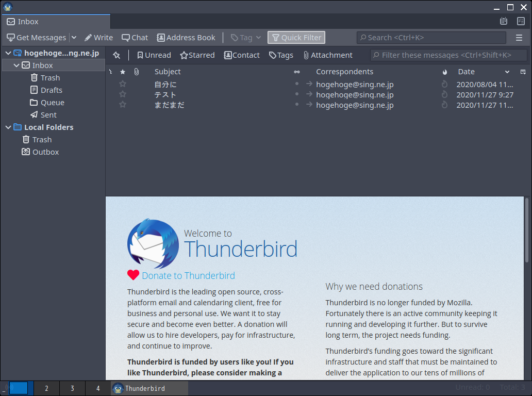Image resolution: width=532 pixels, height=396 pixels.
Task: Open the tasks tab icon
Action: tap(521, 21)
